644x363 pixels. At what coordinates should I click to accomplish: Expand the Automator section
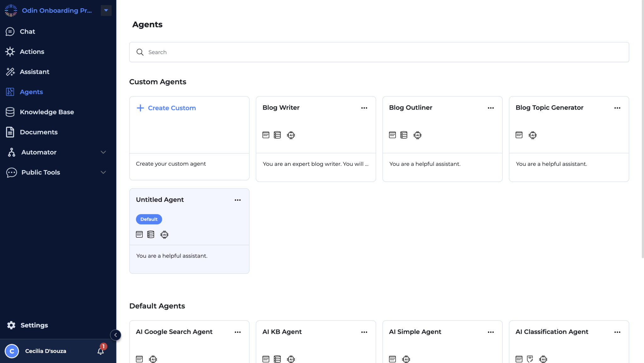pyautogui.click(x=103, y=152)
